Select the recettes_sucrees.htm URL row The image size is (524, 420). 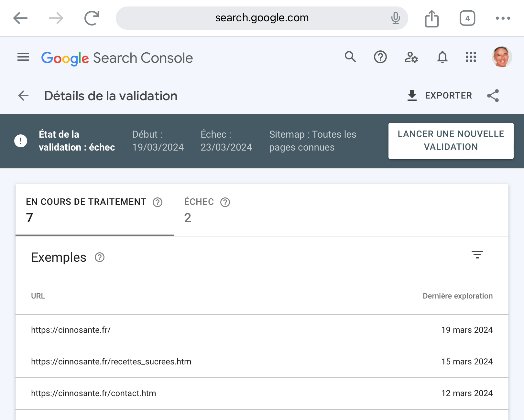pyautogui.click(x=111, y=362)
